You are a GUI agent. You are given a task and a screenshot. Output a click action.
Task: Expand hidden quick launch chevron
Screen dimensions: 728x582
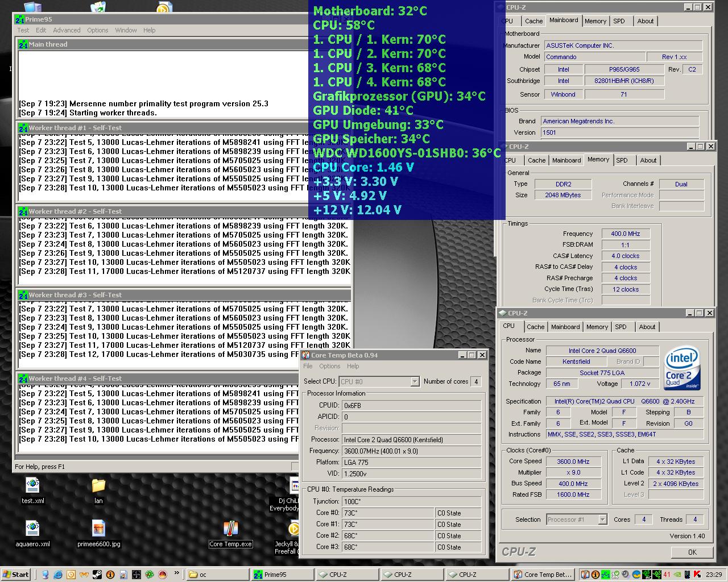point(176,573)
